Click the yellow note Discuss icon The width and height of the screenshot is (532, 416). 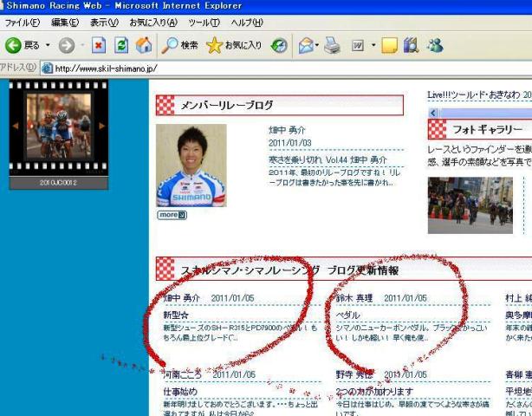[x=390, y=45]
